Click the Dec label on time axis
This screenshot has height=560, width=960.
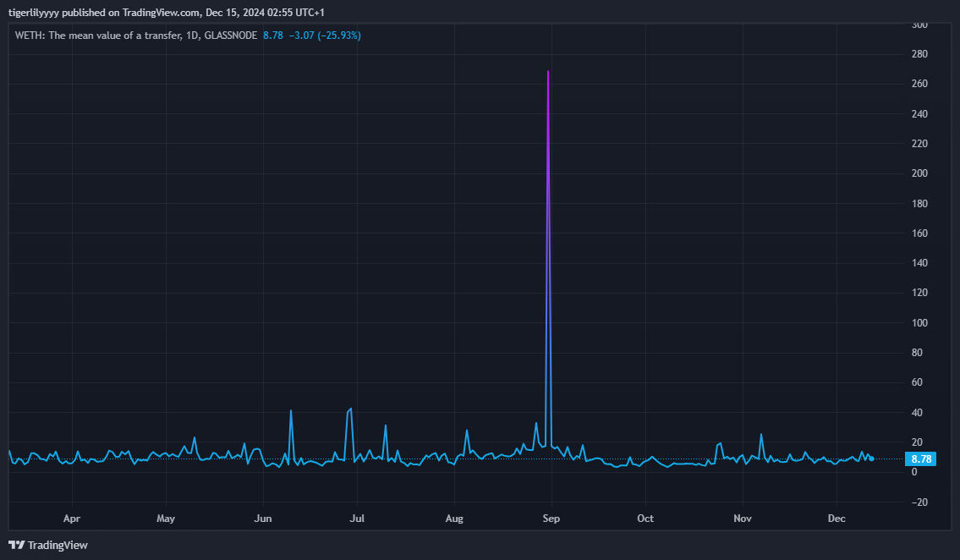pyautogui.click(x=836, y=518)
